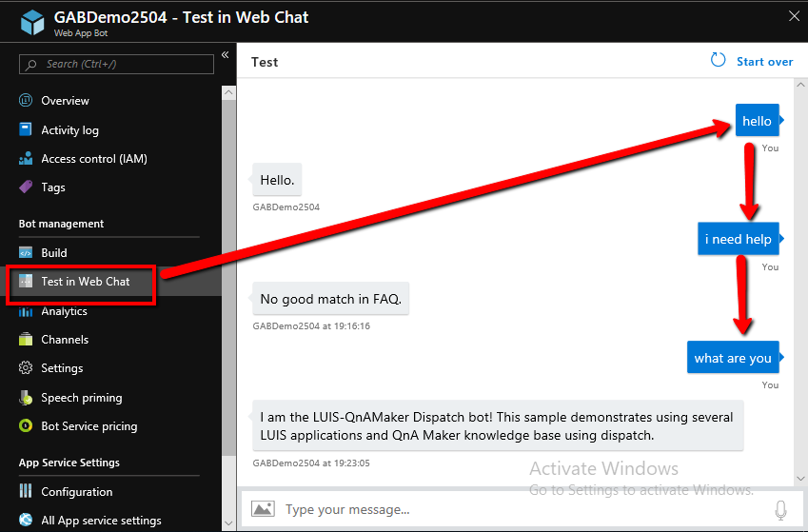Viewport: 808px width, 532px height.
Task: Click the 'hello' user message bubble
Action: pos(757,120)
